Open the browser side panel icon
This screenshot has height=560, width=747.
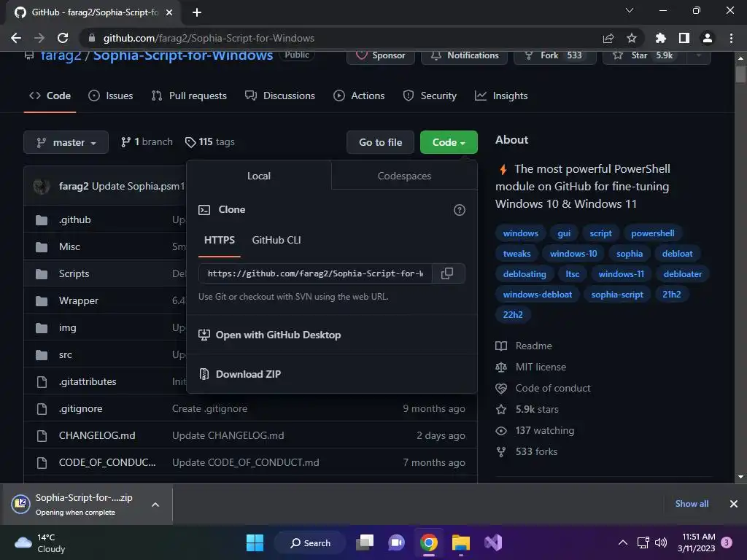coord(684,38)
